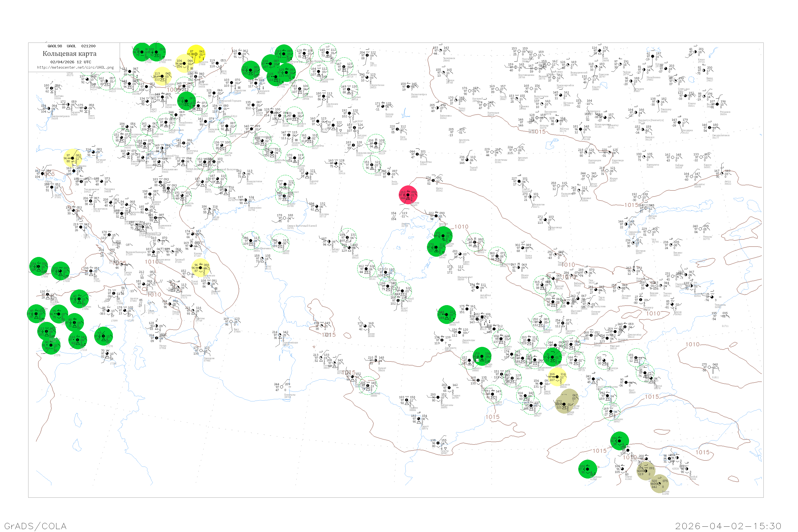This screenshot has height=532, width=798.
Task: Click the Жезказган station plot
Action: (x=530, y=197)
